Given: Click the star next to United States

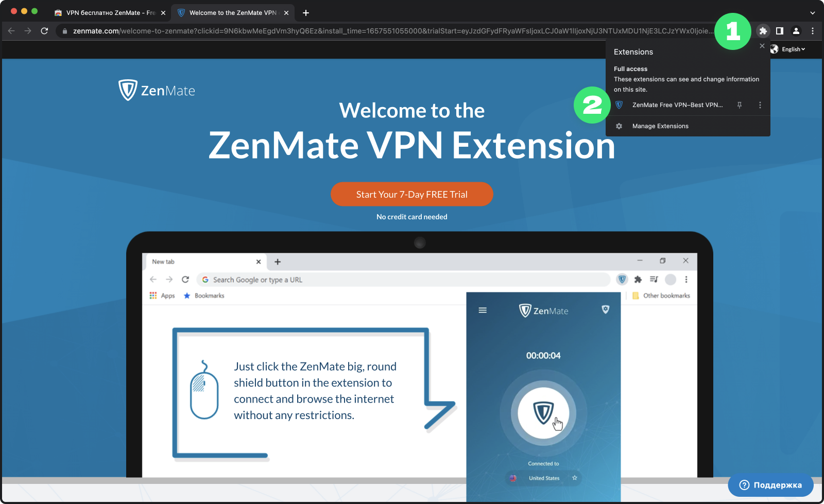Looking at the screenshot, I should [575, 478].
